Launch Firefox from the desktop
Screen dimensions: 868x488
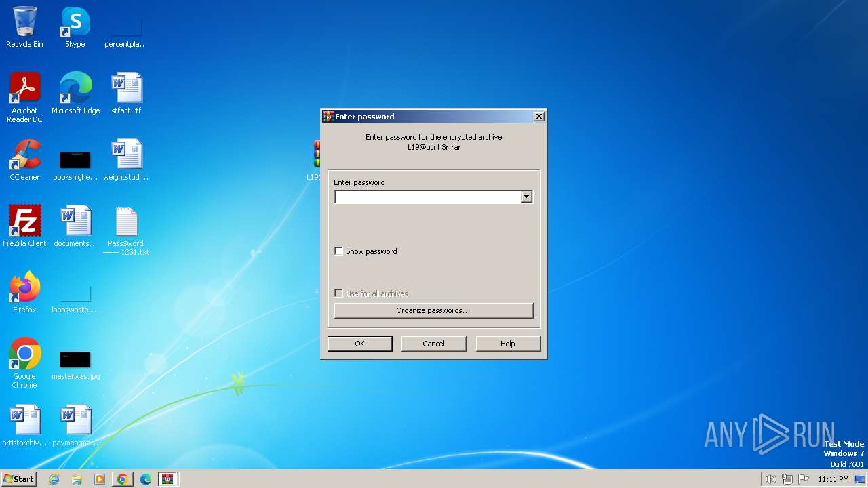(x=24, y=293)
